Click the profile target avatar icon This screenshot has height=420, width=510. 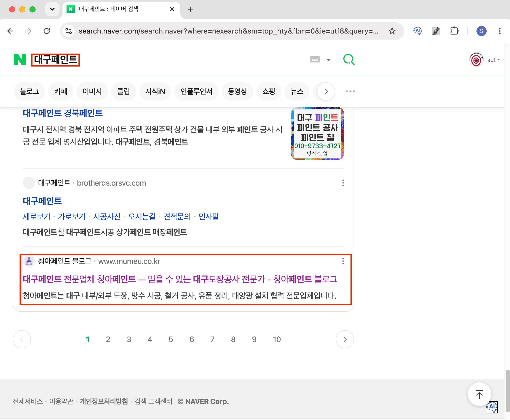(476, 60)
